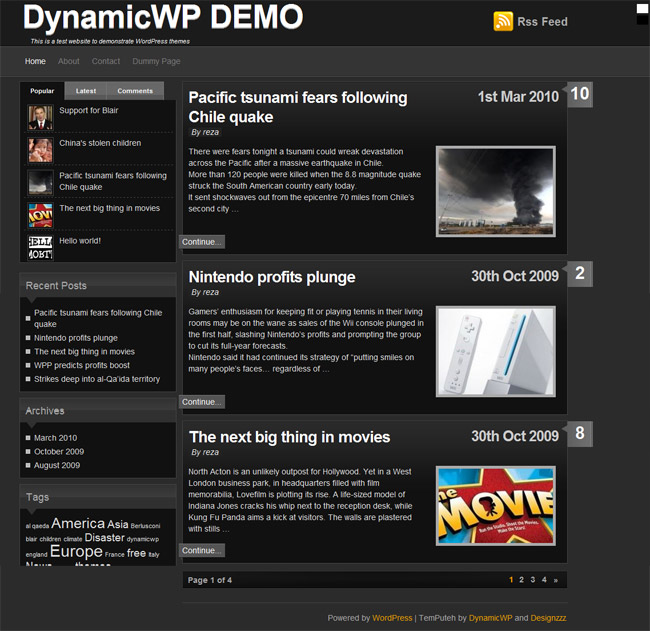Open the Hello world! post link
The width and height of the screenshot is (650, 631).
click(x=80, y=241)
